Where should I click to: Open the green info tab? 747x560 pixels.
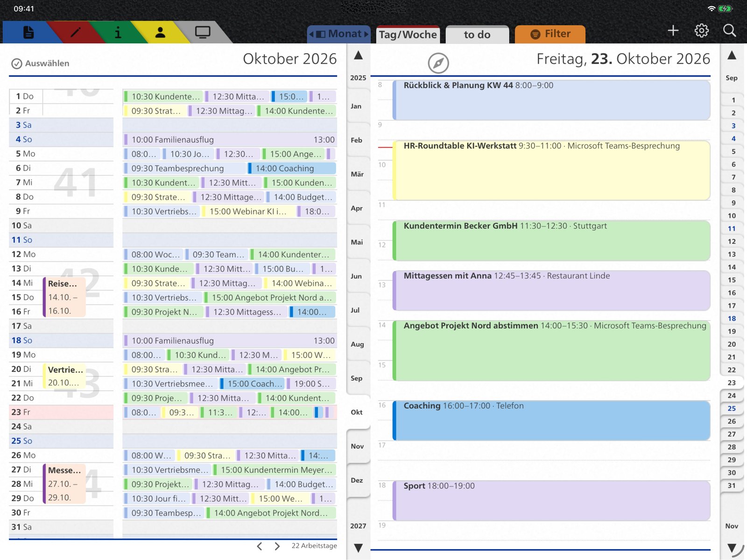118,33
